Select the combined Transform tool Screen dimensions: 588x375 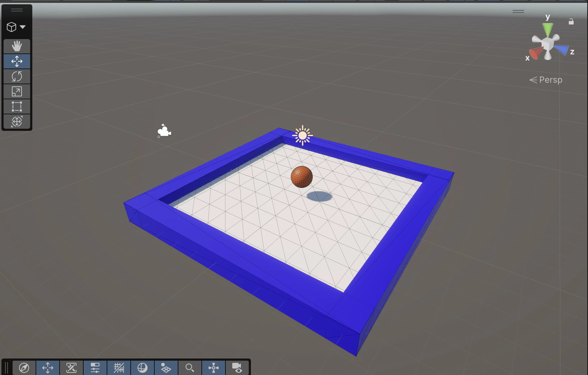coord(17,122)
